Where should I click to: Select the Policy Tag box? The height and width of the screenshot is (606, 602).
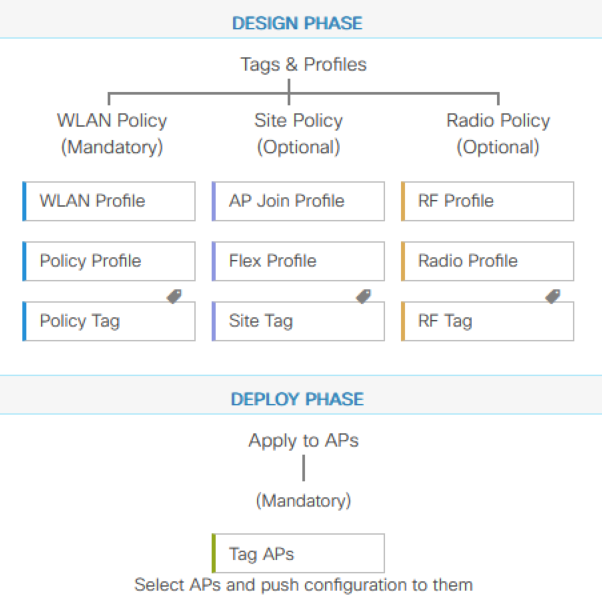pyautogui.click(x=109, y=321)
